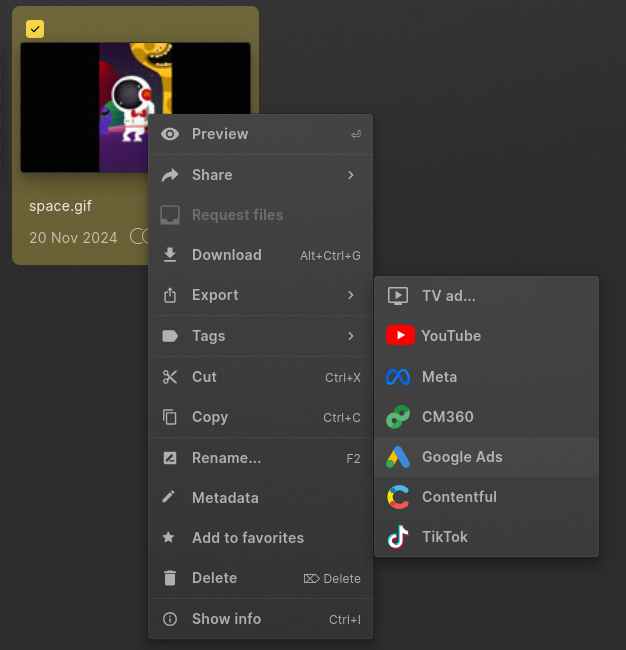
Task: Click the Metadata pencil icon
Action: click(x=169, y=497)
